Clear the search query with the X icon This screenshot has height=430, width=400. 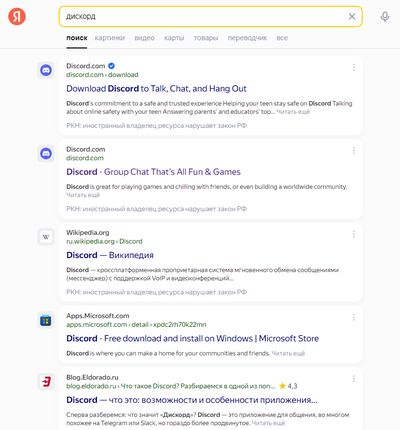352,16
